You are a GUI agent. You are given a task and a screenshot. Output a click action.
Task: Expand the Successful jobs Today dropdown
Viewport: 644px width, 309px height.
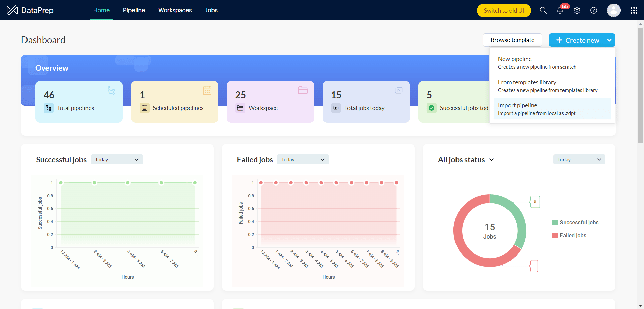(x=117, y=160)
